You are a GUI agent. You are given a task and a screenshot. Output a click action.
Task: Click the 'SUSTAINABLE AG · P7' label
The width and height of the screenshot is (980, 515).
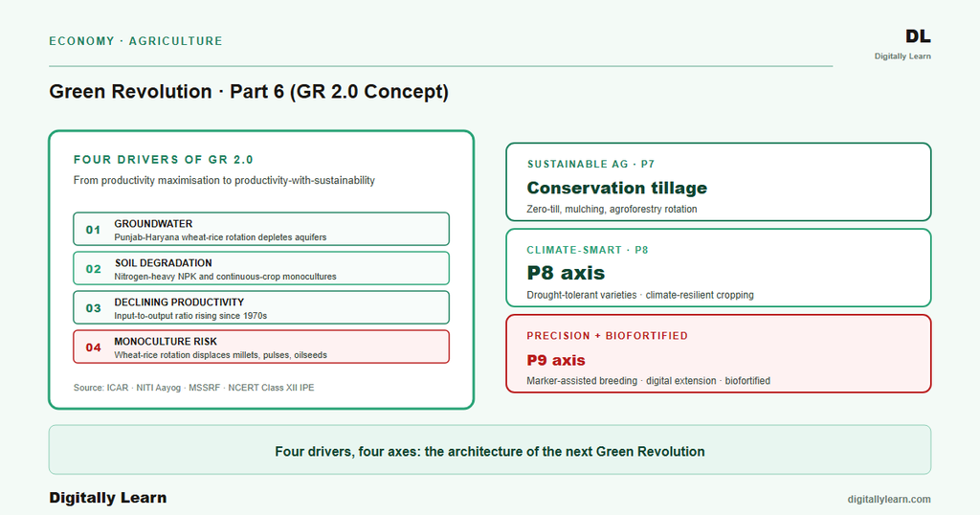590,164
